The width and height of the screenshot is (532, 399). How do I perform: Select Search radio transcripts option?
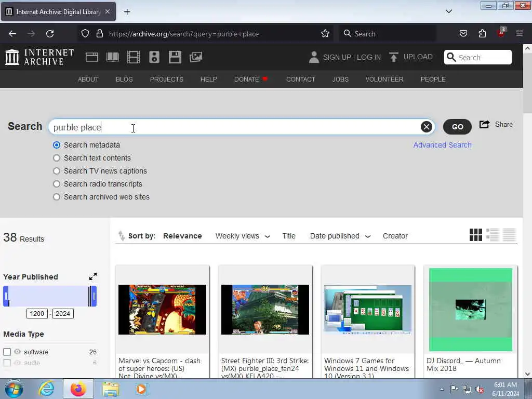pyautogui.click(x=57, y=184)
